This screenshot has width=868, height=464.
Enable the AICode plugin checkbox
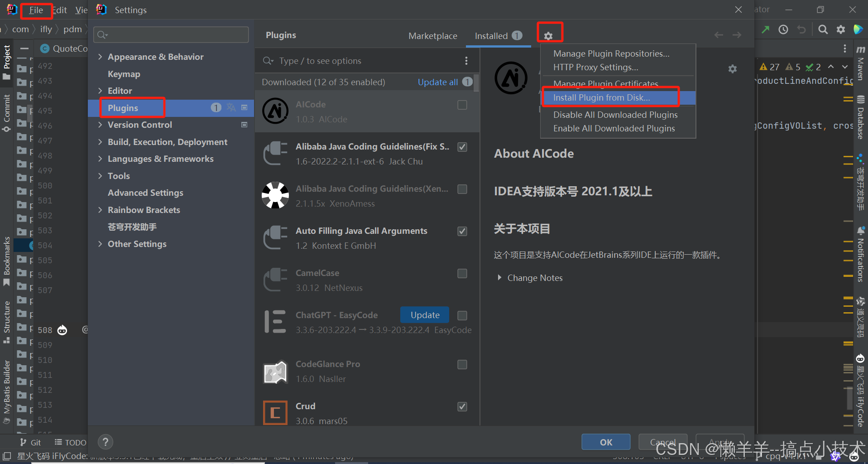pyautogui.click(x=462, y=105)
